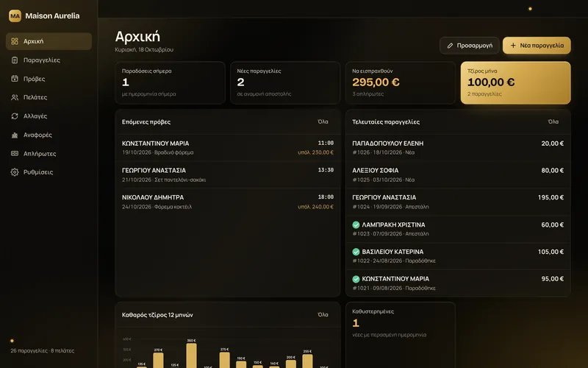Click balance υπόλ. 230,00 €

315,152
